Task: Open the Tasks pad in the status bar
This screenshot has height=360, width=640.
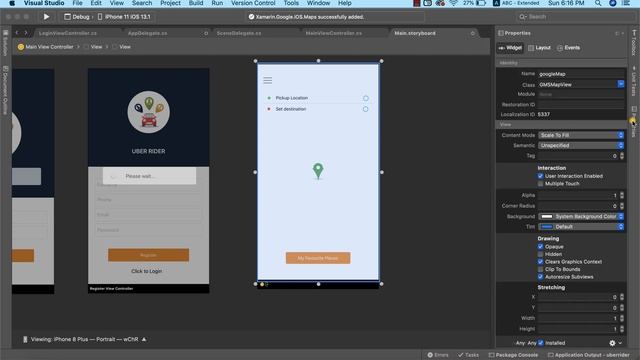Action: [468, 355]
